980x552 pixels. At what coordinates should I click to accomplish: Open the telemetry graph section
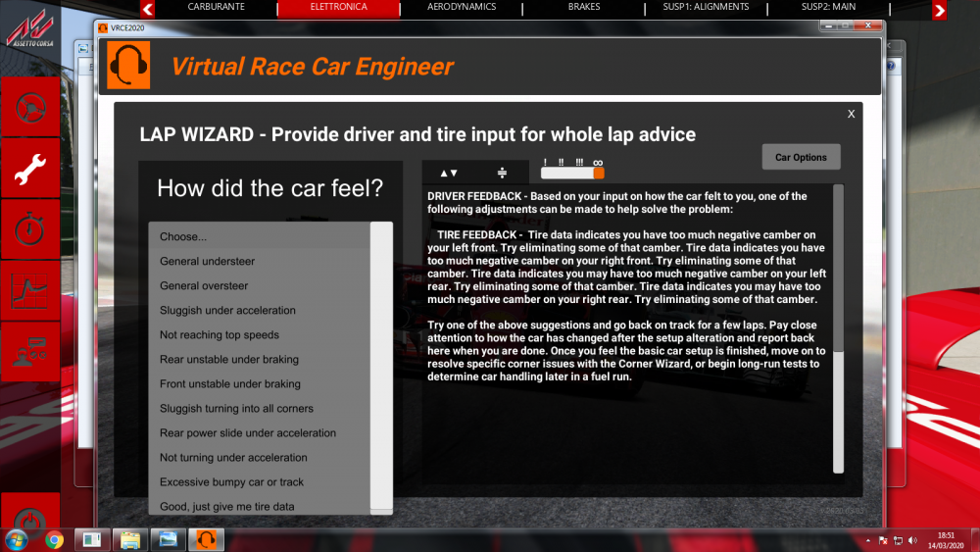coord(30,290)
